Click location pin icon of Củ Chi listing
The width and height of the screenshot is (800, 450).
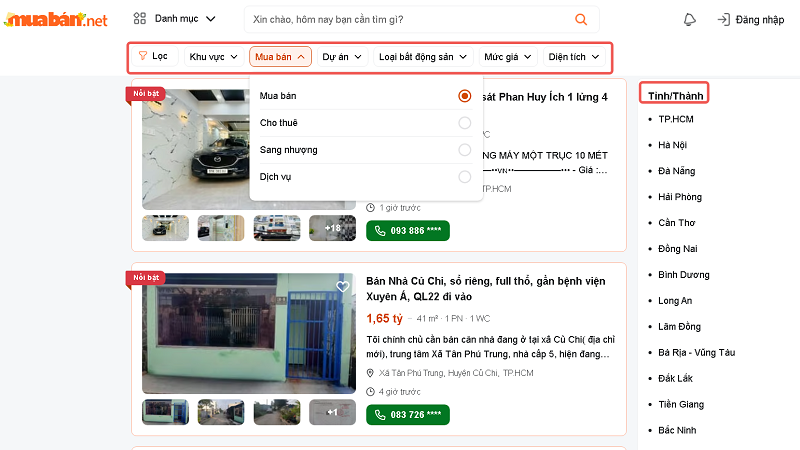pos(370,373)
